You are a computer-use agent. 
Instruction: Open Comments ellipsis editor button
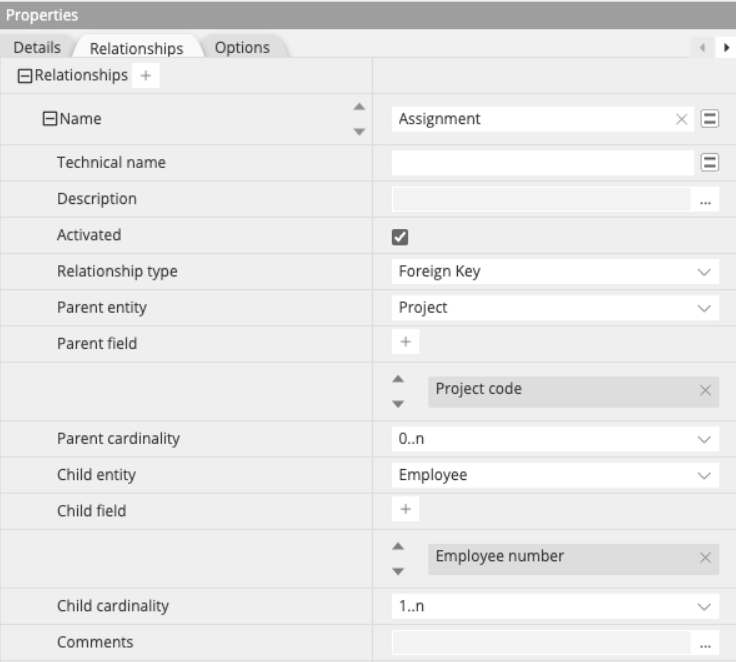pyautogui.click(x=705, y=643)
